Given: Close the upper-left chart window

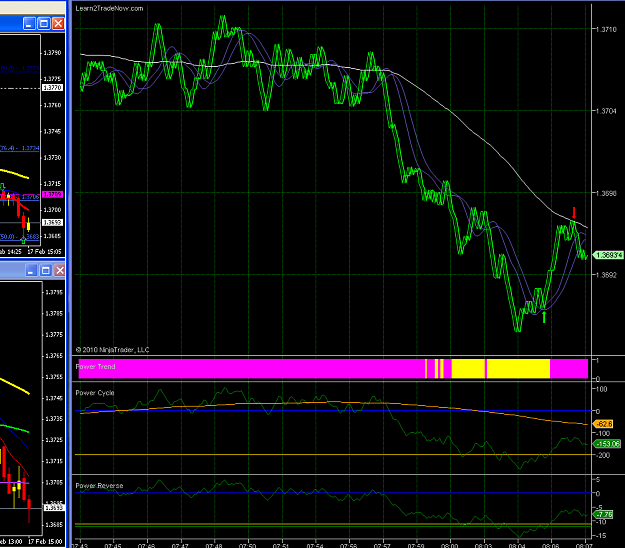Looking at the screenshot, I should [59, 24].
